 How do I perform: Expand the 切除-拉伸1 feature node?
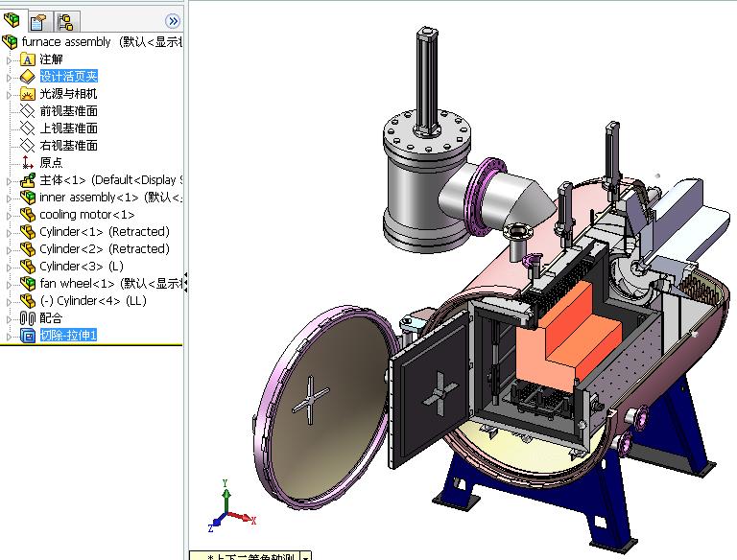9,337
